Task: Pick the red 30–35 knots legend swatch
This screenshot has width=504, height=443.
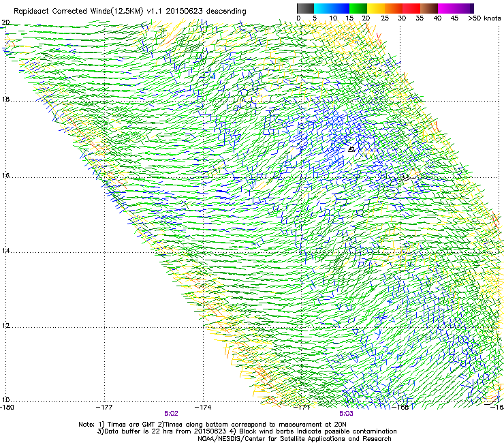Action: tap(411, 8)
